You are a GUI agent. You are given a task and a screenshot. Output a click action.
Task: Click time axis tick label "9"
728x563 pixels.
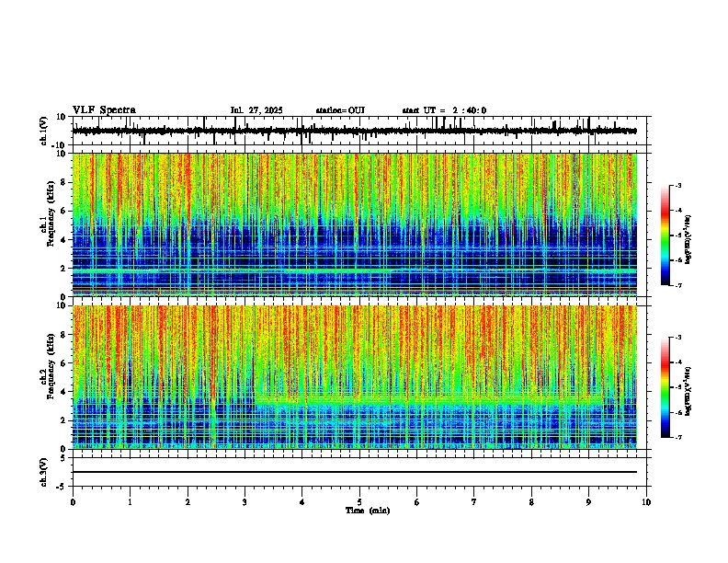(588, 502)
